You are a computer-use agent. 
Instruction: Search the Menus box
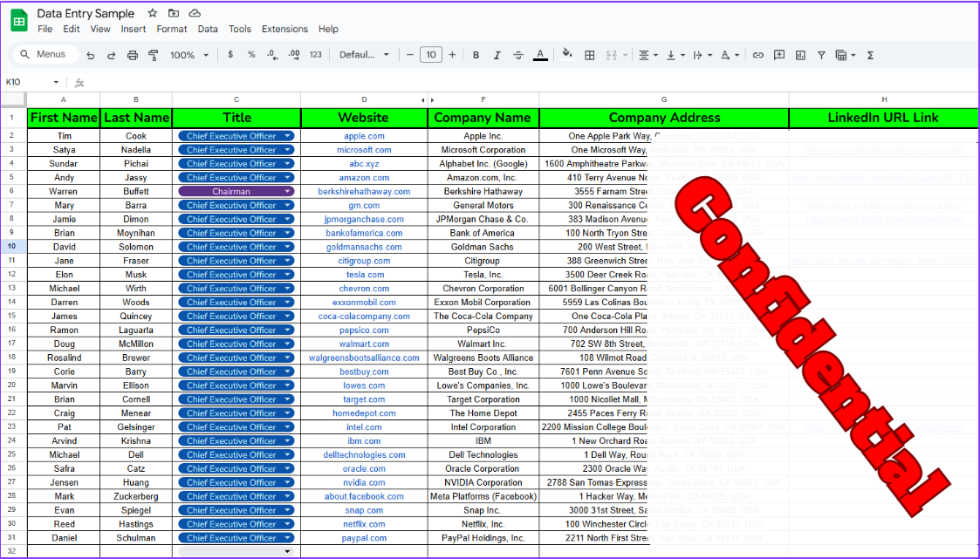coord(45,54)
